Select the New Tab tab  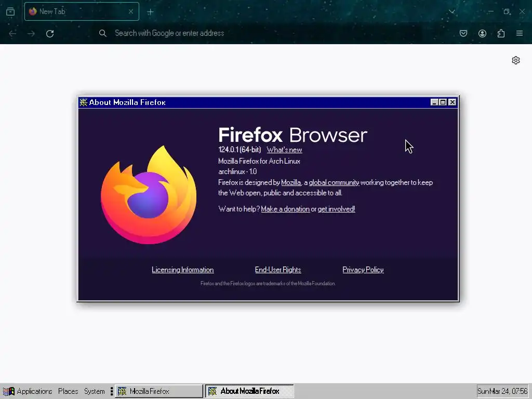coord(82,11)
